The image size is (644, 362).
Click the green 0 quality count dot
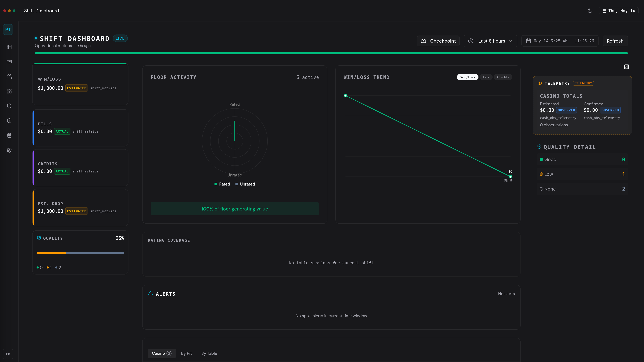[x=38, y=268]
